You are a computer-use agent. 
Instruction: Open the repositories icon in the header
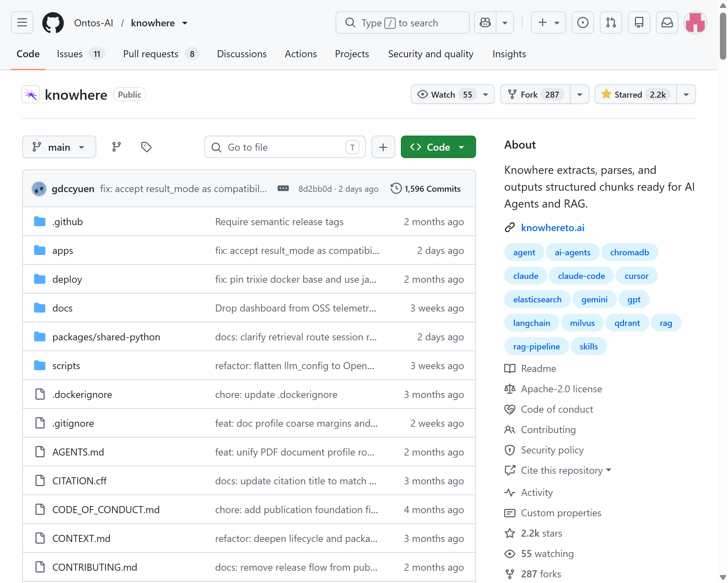pyautogui.click(x=639, y=23)
